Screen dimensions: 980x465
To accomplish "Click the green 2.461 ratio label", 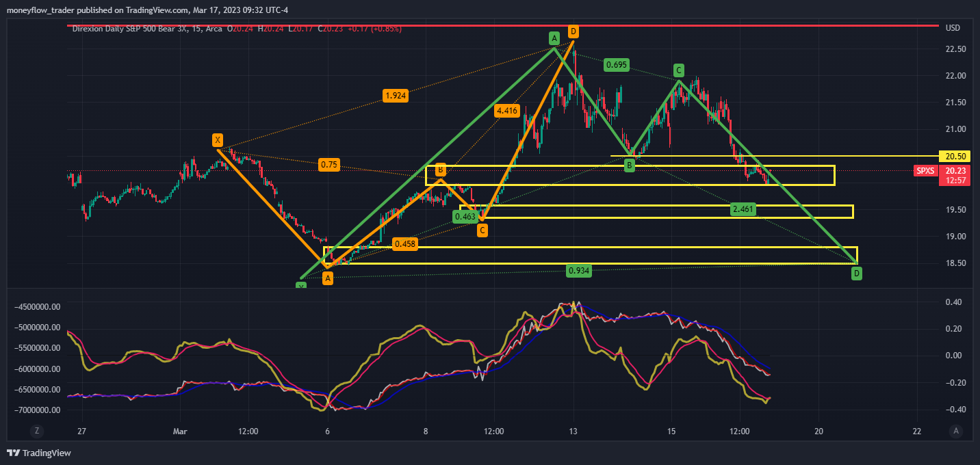I will [x=743, y=209].
